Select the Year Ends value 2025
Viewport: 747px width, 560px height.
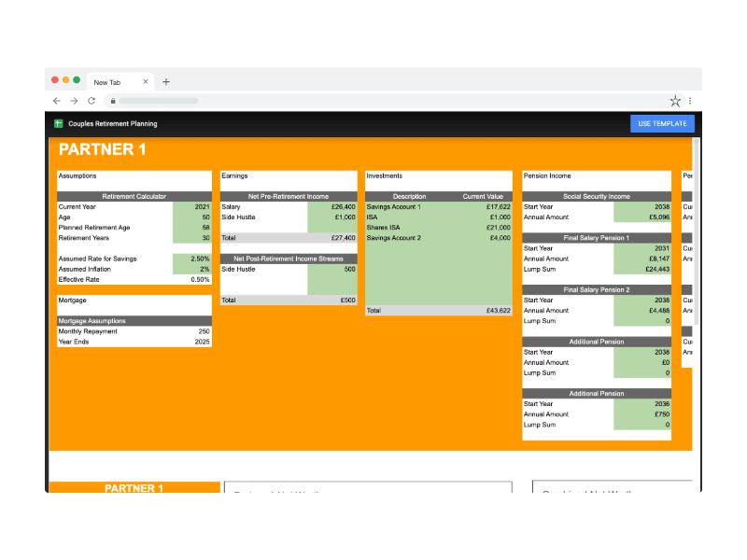(x=192, y=342)
